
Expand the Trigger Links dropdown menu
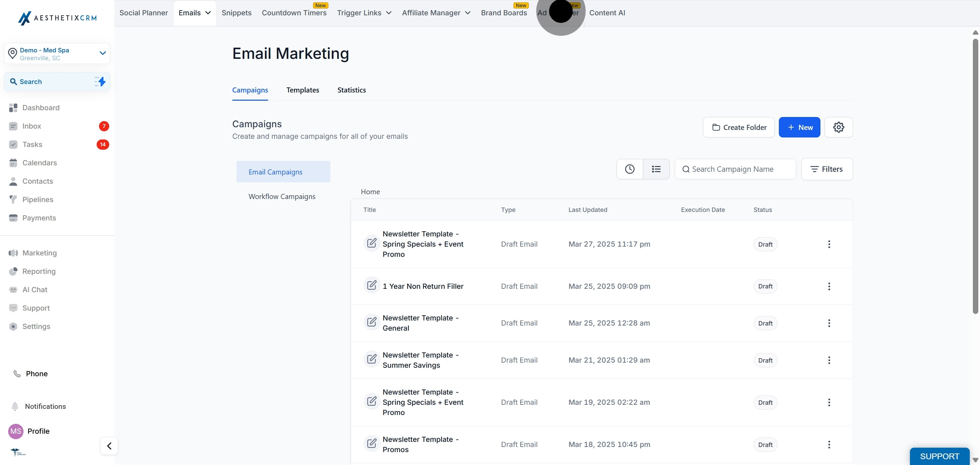364,13
